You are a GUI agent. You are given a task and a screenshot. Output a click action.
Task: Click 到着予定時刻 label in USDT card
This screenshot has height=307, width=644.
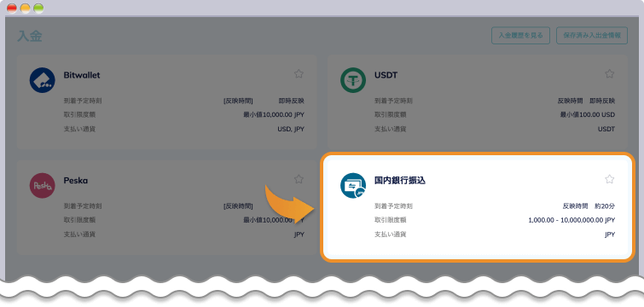pyautogui.click(x=393, y=101)
